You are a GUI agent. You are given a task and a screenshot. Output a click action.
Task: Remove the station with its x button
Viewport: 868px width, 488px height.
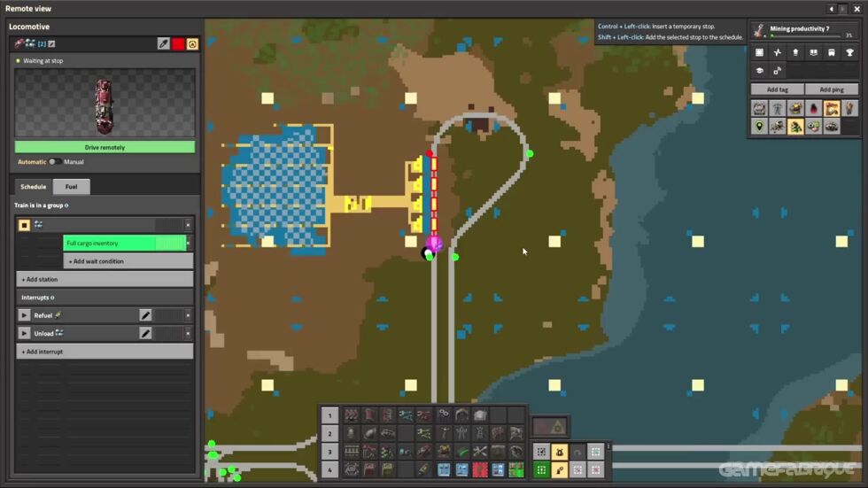(188, 225)
